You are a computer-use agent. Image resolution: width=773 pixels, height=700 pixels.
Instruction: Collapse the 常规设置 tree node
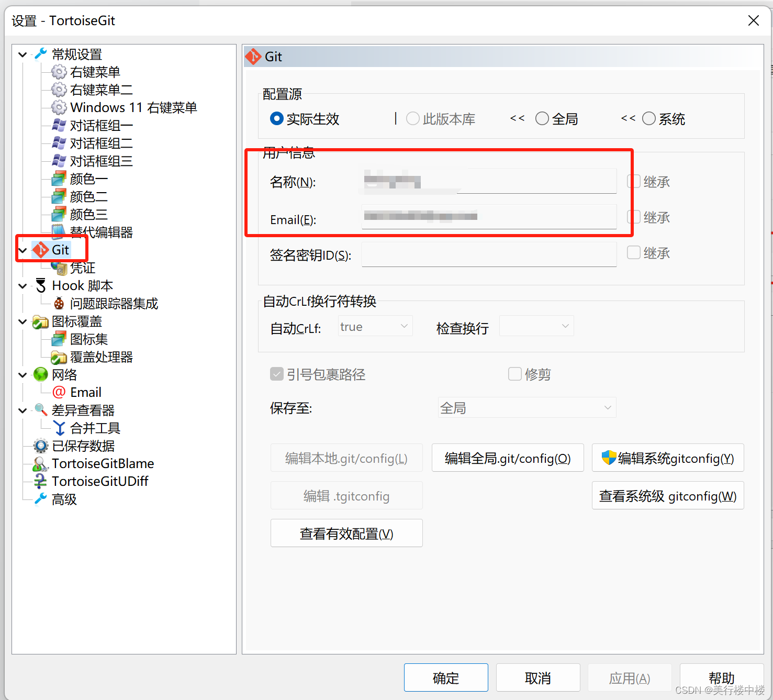[23, 54]
